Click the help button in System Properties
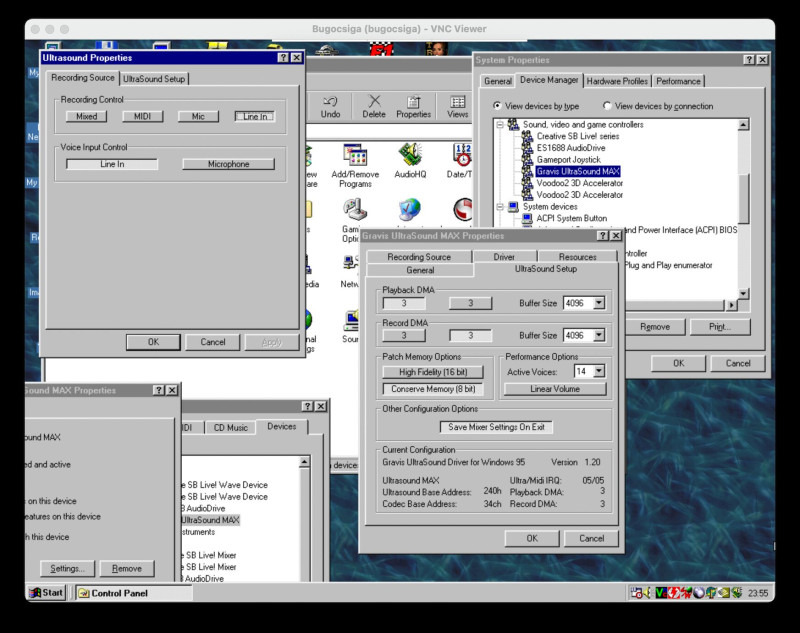 [749, 60]
